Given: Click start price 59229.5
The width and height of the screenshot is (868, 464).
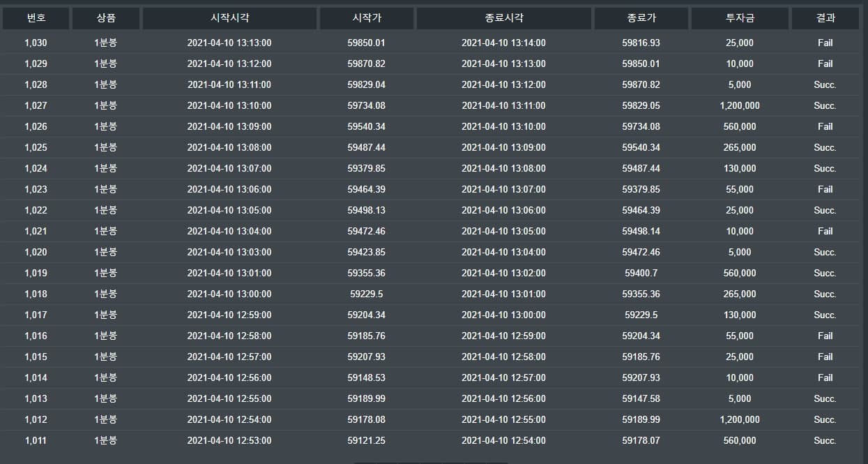Looking at the screenshot, I should point(367,294).
